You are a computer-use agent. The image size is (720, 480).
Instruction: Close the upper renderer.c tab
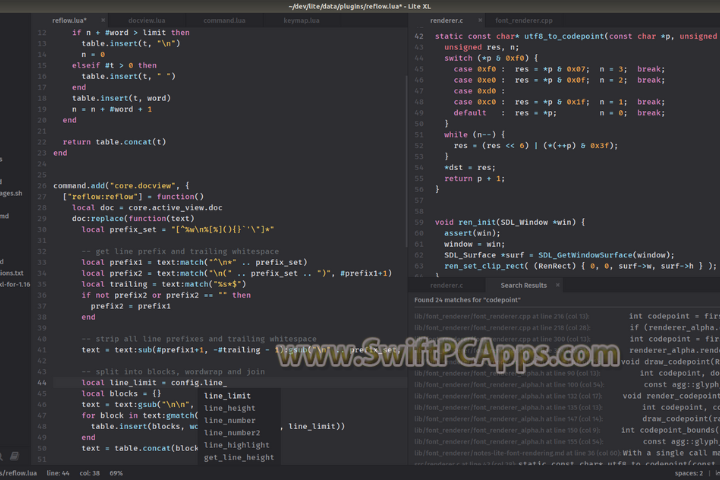click(480, 20)
